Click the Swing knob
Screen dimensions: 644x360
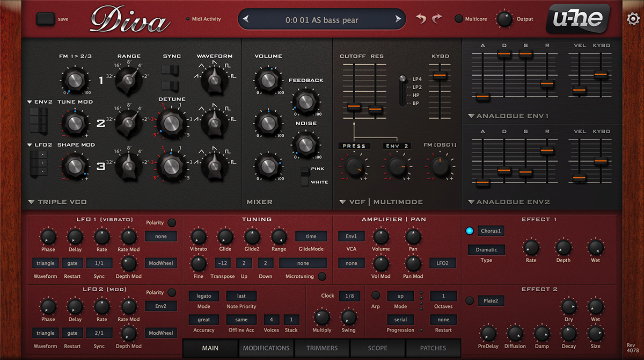(x=348, y=317)
